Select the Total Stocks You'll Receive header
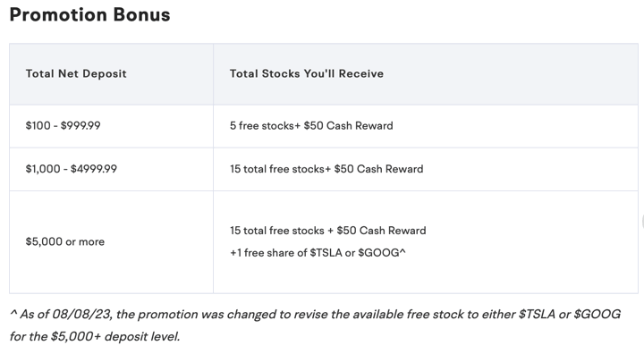The height and width of the screenshot is (354, 644). (307, 73)
